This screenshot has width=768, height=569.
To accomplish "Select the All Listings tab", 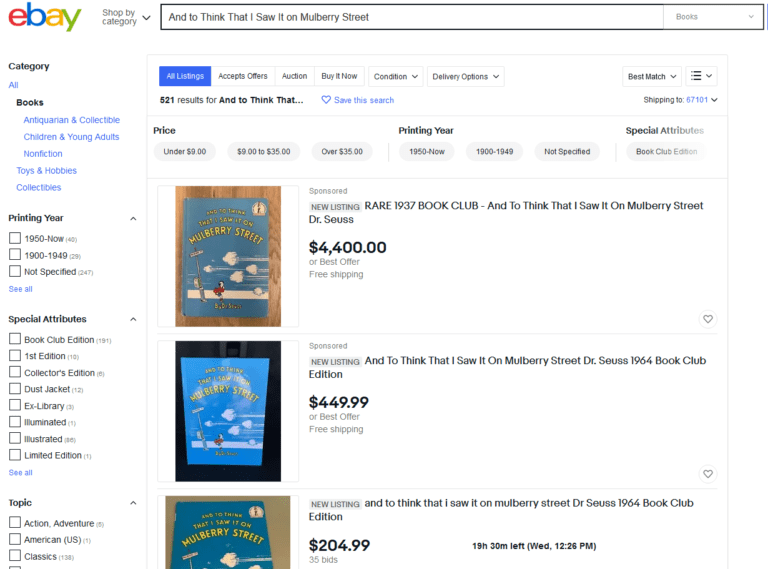I will [185, 76].
